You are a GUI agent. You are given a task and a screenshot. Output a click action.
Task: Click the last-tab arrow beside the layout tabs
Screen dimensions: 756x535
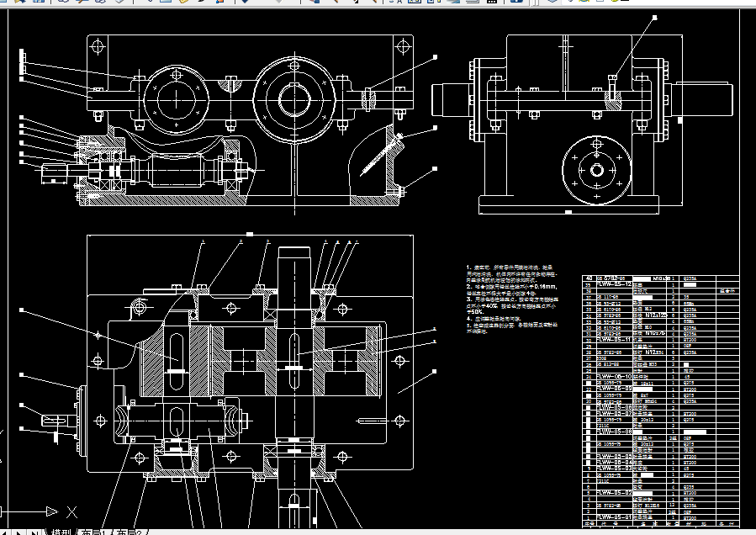[x=34, y=532]
